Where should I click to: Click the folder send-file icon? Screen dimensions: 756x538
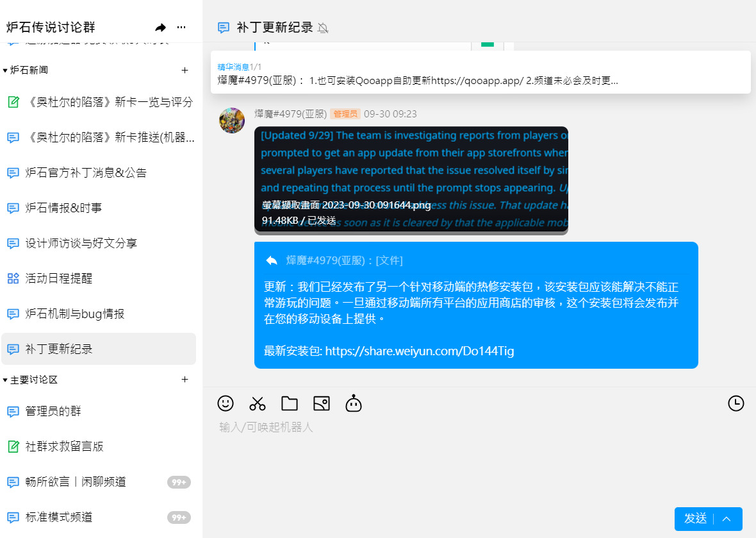290,403
